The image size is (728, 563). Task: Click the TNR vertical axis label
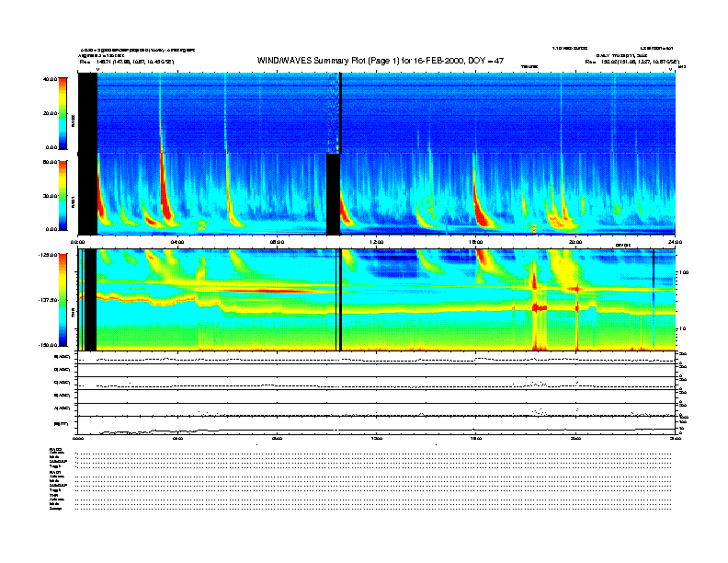point(74,314)
